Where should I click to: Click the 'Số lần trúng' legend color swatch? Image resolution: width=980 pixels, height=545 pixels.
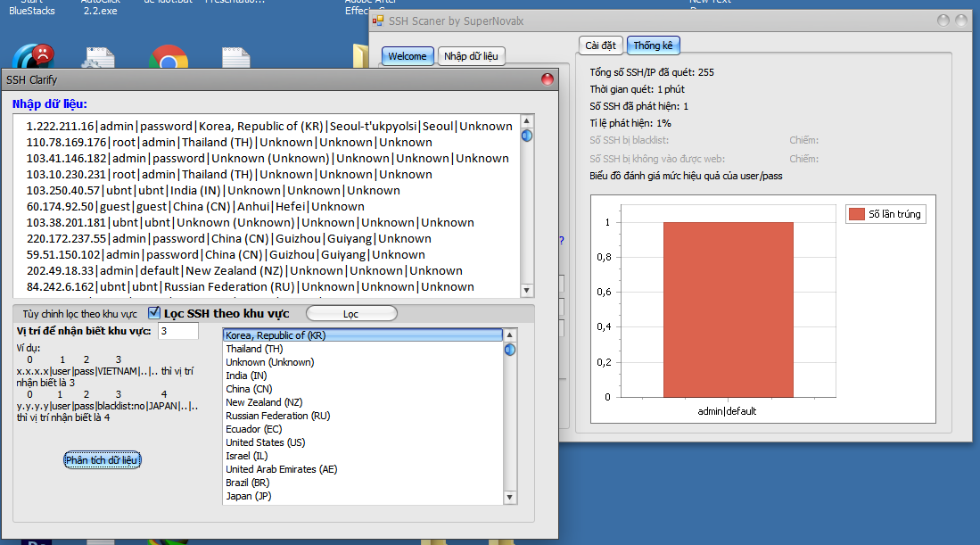[x=856, y=214]
